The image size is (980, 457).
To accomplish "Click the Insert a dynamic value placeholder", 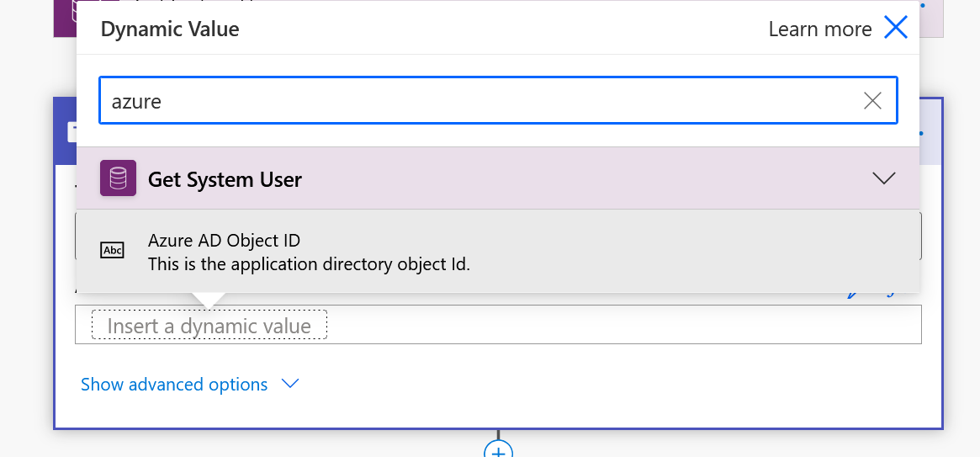I will (209, 326).
